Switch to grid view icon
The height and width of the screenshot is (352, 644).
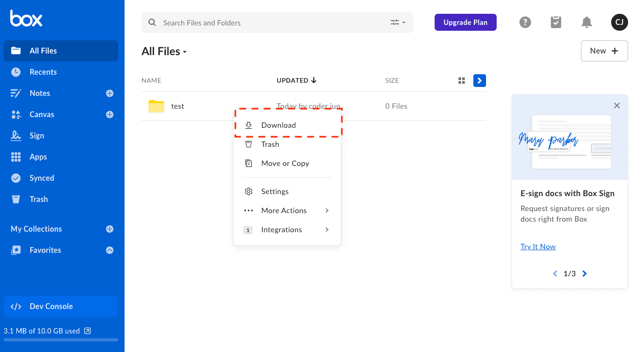(462, 81)
